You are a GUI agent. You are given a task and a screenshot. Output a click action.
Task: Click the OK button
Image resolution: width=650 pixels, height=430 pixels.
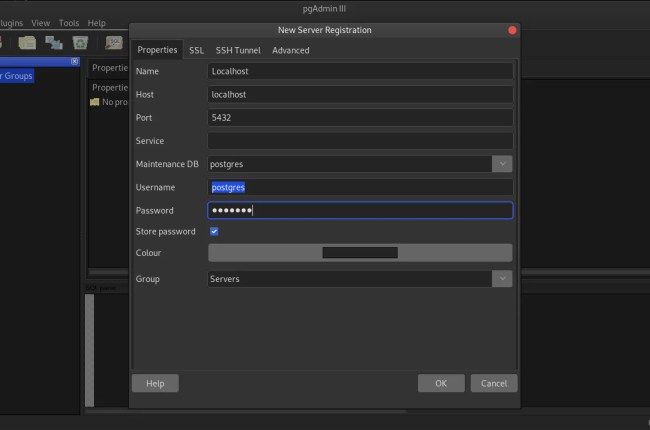441,383
